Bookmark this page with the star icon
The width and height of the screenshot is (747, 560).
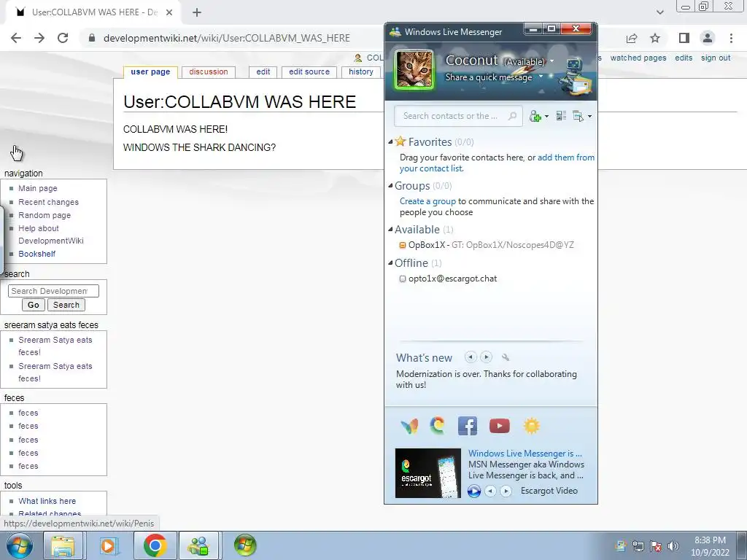(655, 38)
